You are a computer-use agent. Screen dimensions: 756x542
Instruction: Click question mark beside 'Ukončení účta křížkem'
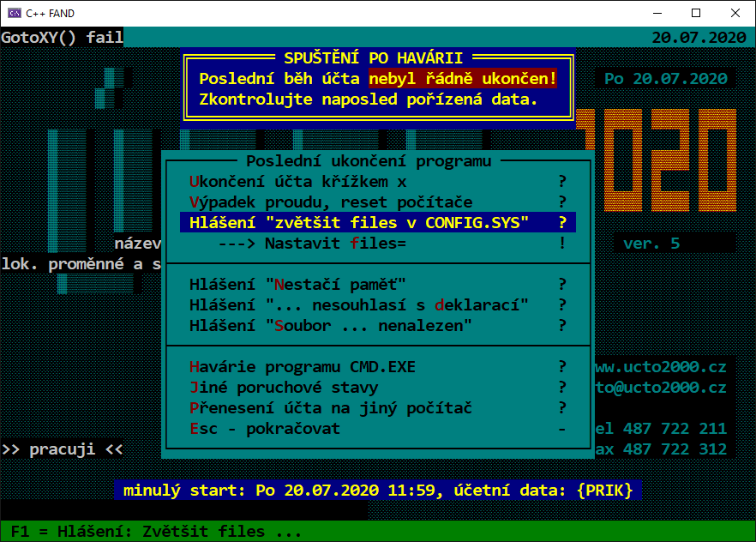(562, 182)
